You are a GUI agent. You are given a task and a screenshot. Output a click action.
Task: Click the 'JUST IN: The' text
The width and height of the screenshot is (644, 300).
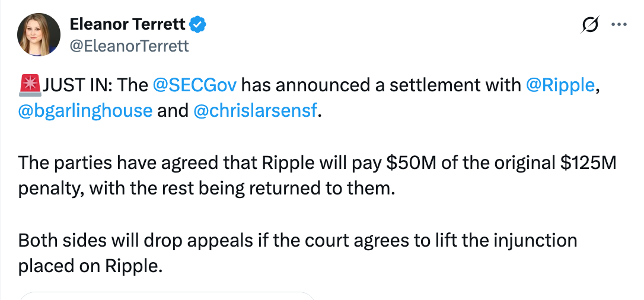(x=95, y=85)
